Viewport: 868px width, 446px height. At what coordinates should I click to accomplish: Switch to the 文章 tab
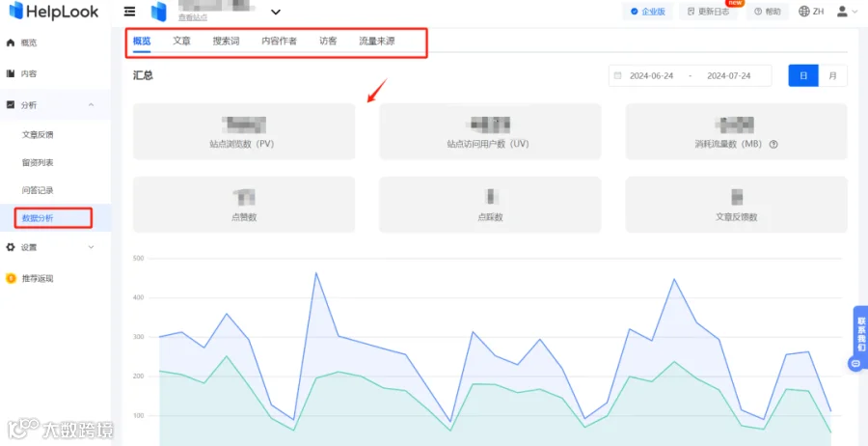pos(181,41)
